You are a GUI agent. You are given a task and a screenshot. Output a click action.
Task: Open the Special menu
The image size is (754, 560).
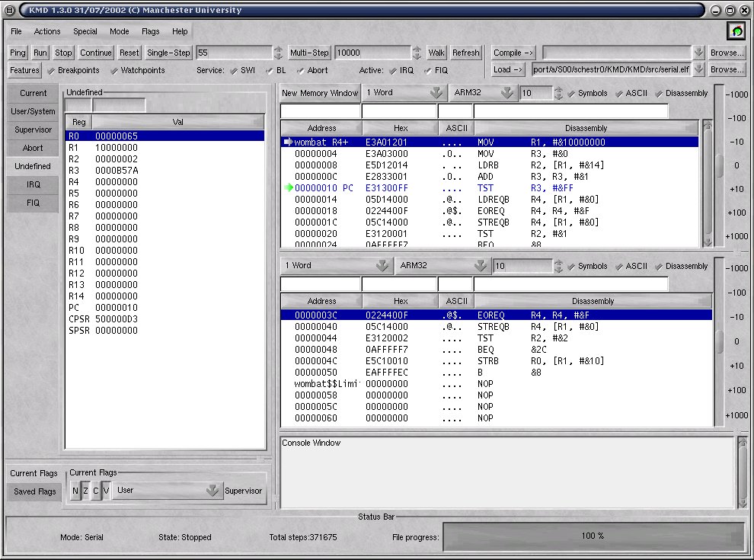click(85, 31)
